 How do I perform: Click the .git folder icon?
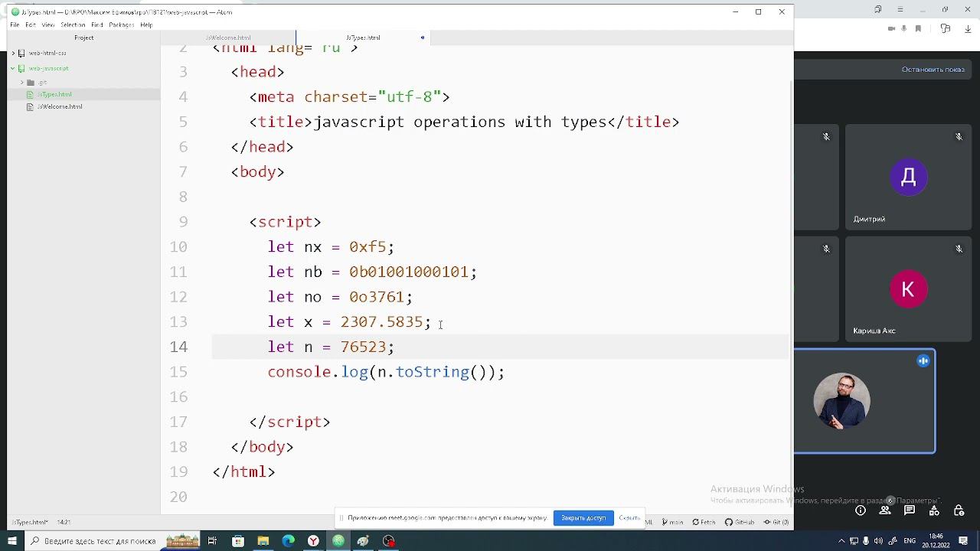tap(31, 82)
